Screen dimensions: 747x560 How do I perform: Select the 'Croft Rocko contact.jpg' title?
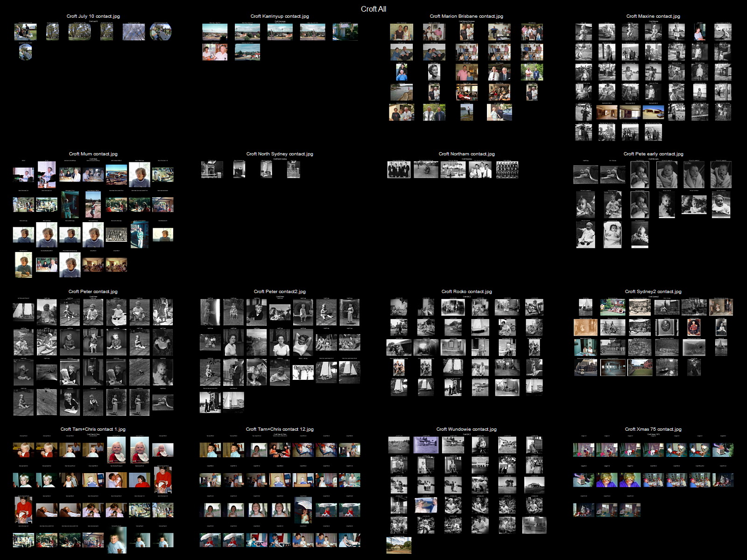point(466,292)
